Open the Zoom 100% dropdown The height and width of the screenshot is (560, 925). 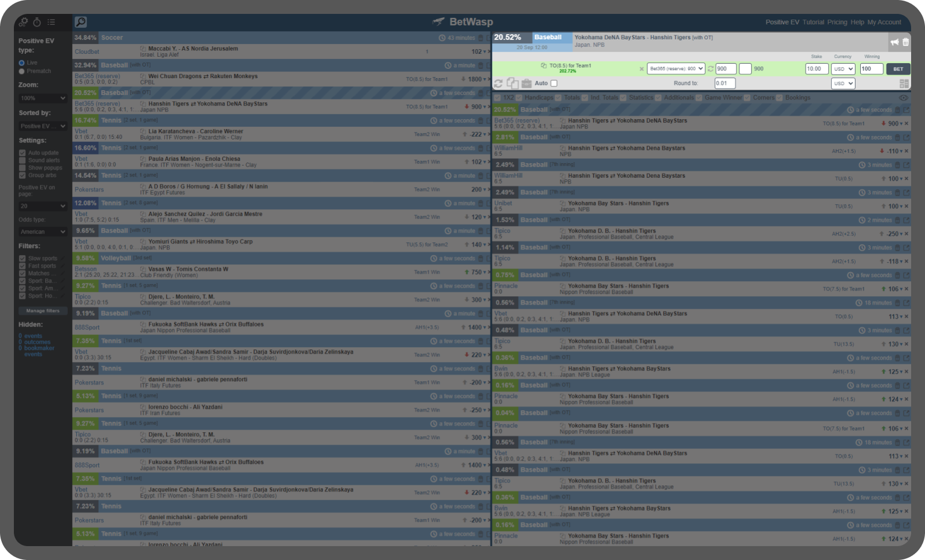coord(43,98)
